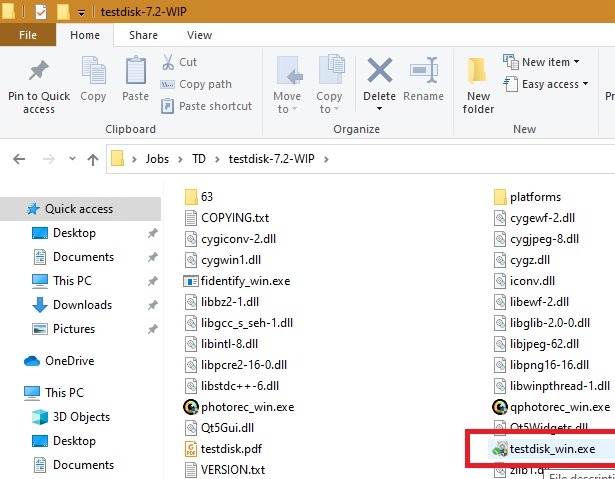
Task: Open Quick access toolbar customize dropdown
Action: pos(81,13)
